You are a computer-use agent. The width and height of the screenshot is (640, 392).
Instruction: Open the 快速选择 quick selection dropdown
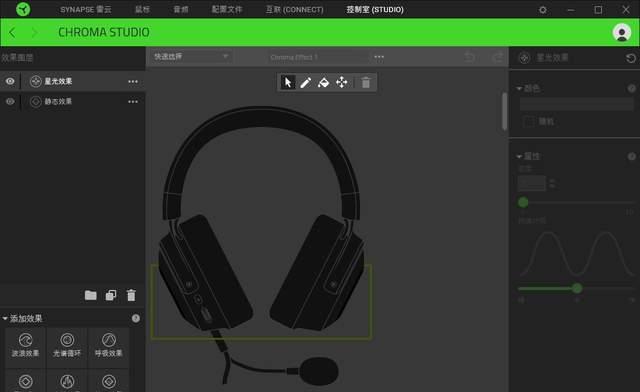191,56
